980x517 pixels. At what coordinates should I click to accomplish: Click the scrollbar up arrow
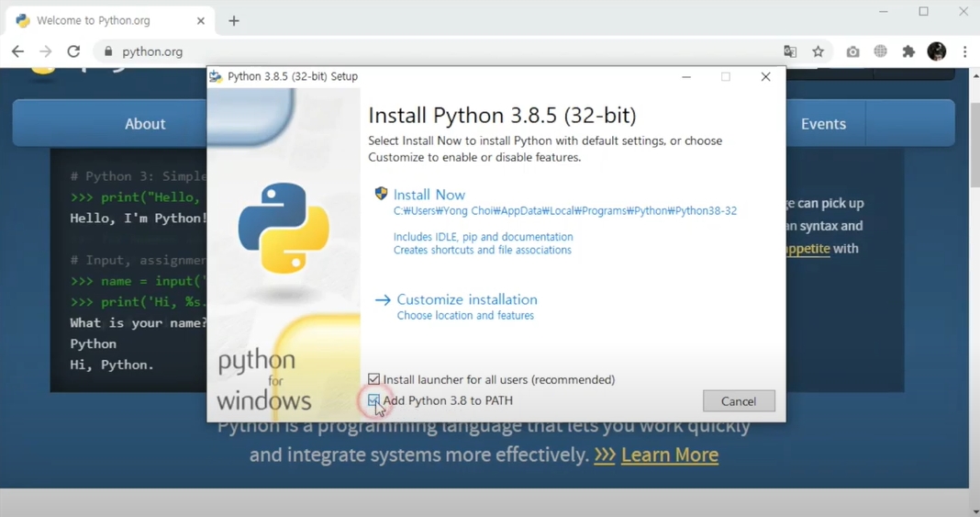point(974,74)
